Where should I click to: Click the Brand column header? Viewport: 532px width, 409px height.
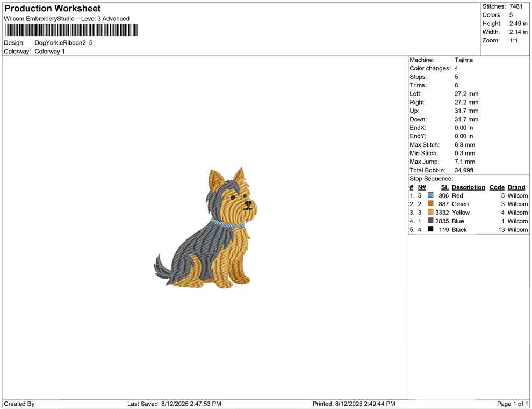[x=516, y=187]
